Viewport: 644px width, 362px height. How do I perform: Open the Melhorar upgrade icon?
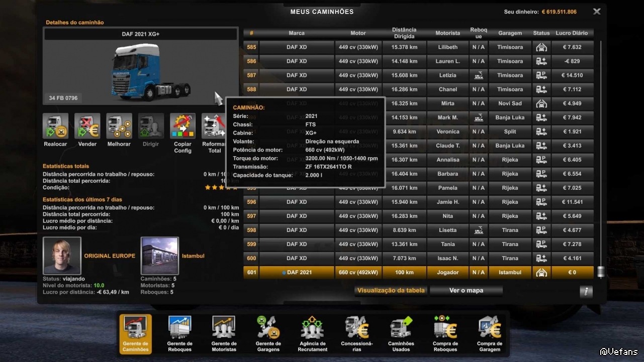119,126
